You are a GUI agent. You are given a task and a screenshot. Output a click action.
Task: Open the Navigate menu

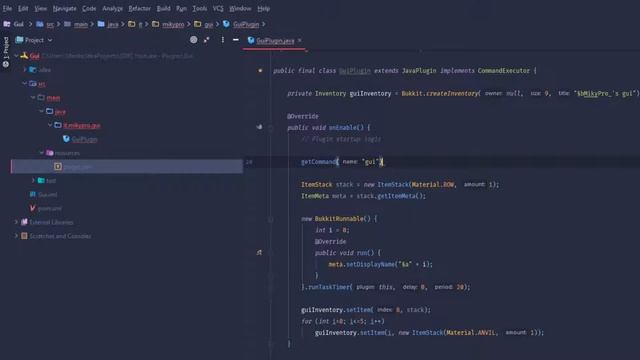click(64, 8)
